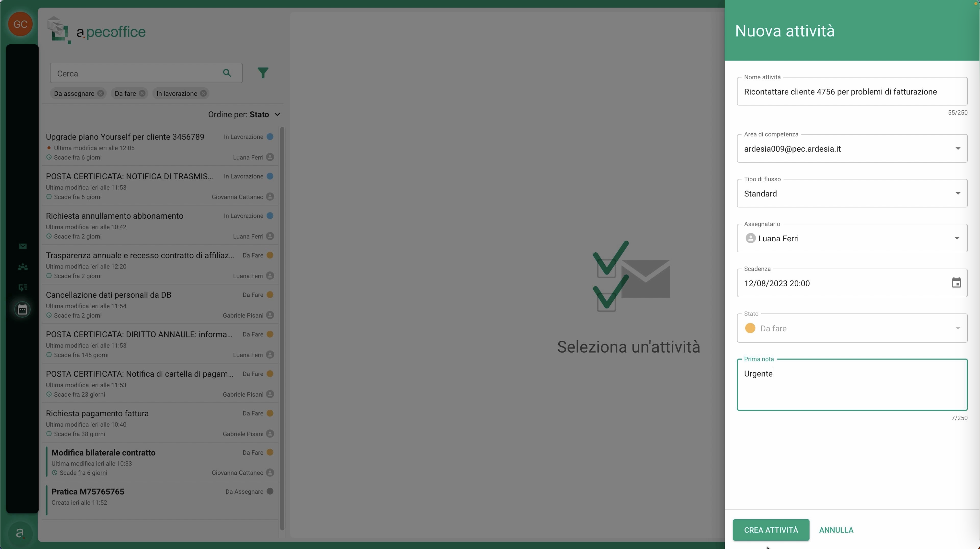Click the Scade fra 145 giorni text
The height and width of the screenshot is (549, 980).
pos(81,355)
